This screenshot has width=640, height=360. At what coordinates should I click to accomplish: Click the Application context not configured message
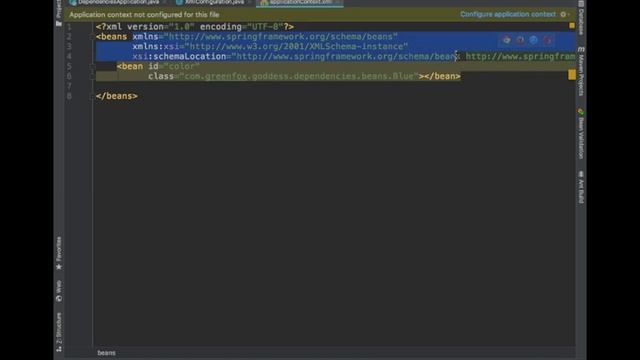[x=144, y=15]
